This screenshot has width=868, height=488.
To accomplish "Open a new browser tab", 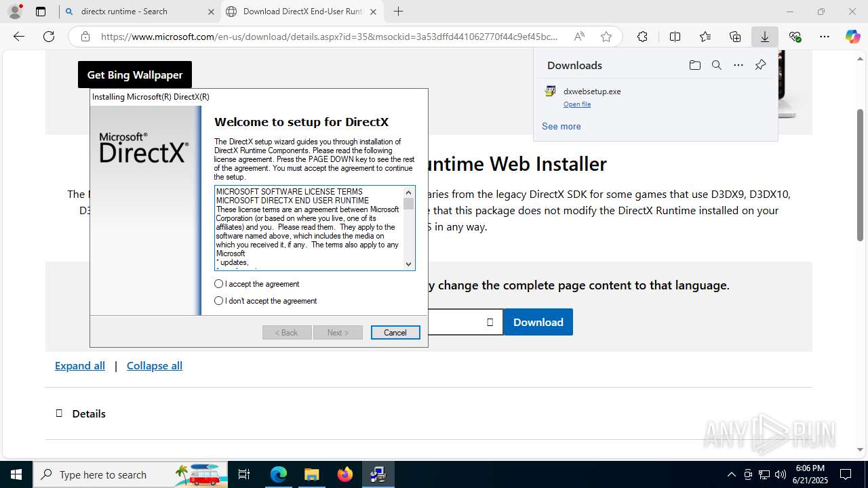I will coord(398,12).
